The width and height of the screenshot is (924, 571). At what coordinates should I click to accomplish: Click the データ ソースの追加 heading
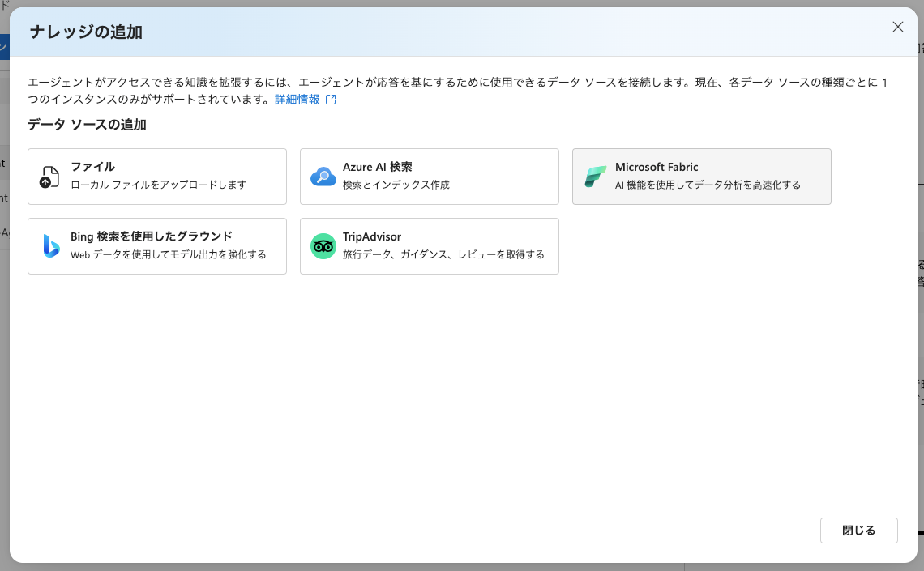pos(88,124)
